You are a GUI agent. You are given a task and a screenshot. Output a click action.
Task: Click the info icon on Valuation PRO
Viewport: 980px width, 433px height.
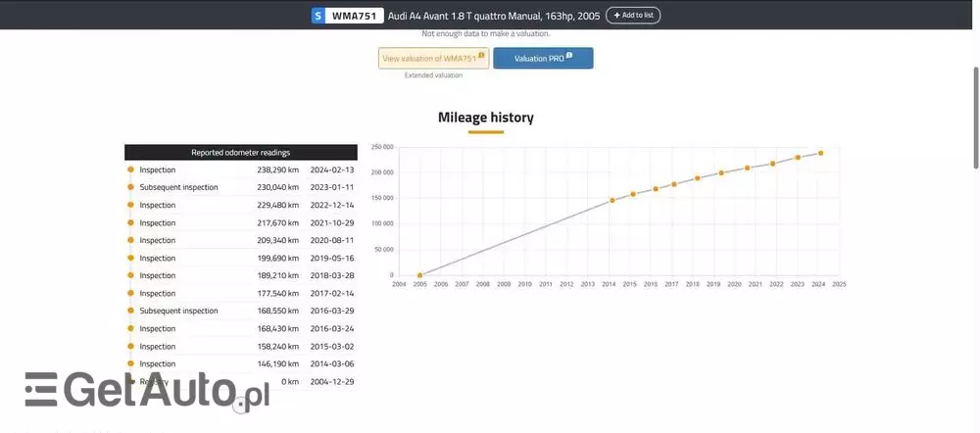[x=568, y=57]
